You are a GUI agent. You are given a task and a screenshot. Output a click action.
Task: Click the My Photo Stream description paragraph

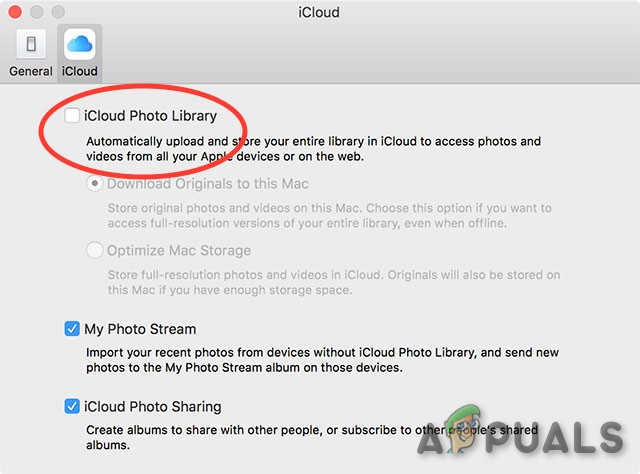(322, 360)
